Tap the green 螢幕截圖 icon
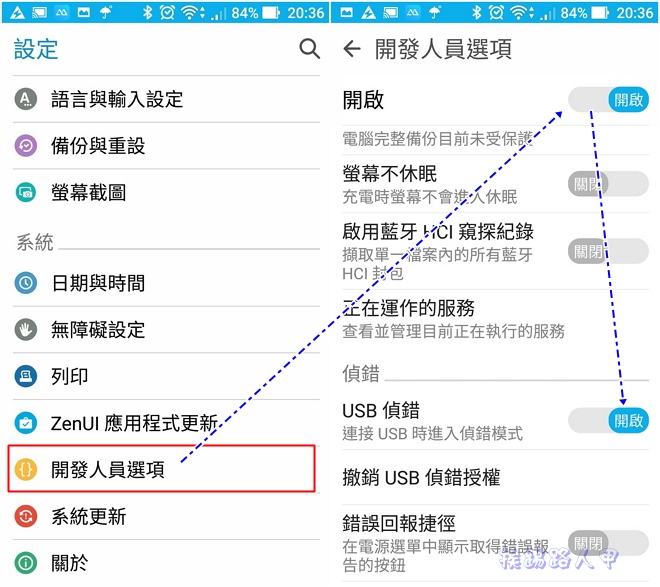The width and height of the screenshot is (660, 587). point(26,192)
